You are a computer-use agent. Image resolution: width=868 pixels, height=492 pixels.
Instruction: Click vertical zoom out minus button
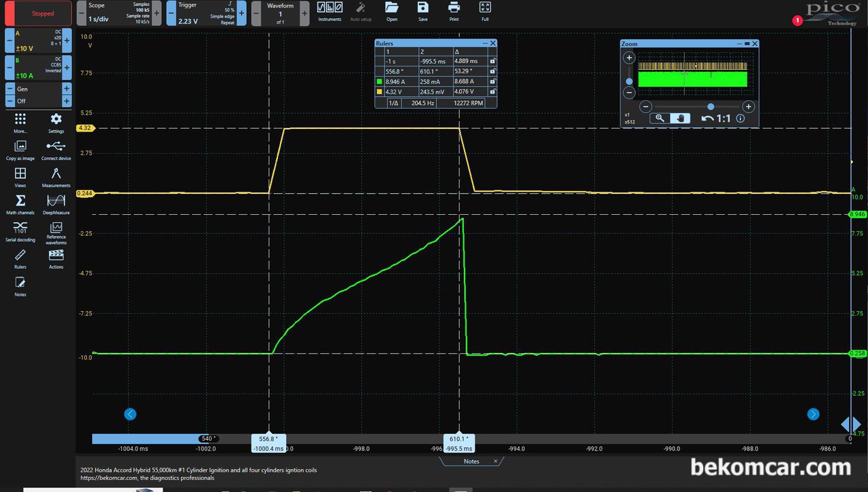pyautogui.click(x=629, y=93)
